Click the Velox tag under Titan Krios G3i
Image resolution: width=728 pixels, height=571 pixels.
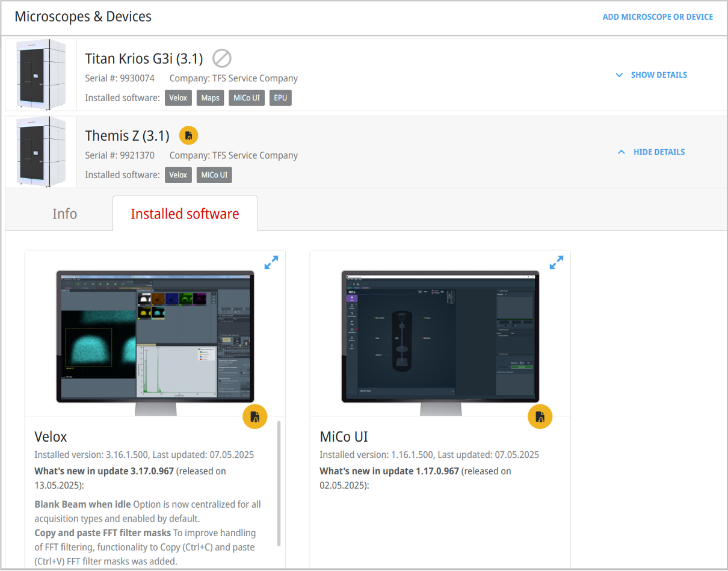coord(178,98)
